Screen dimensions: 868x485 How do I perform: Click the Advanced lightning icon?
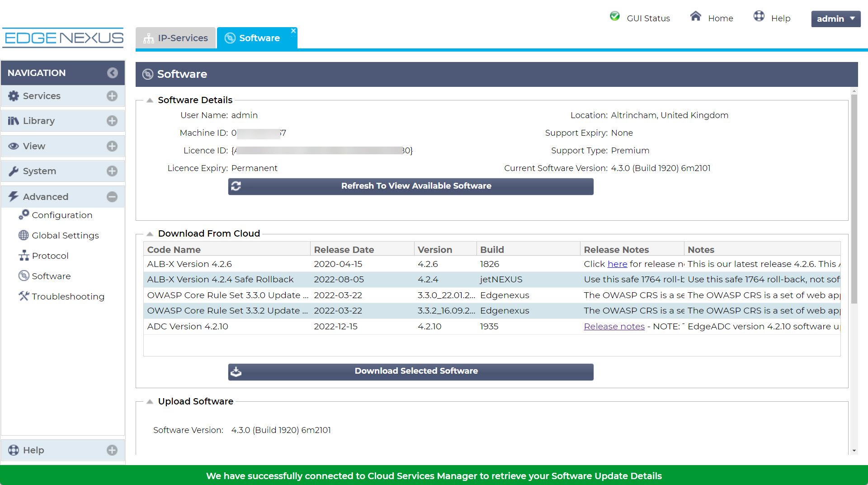14,196
